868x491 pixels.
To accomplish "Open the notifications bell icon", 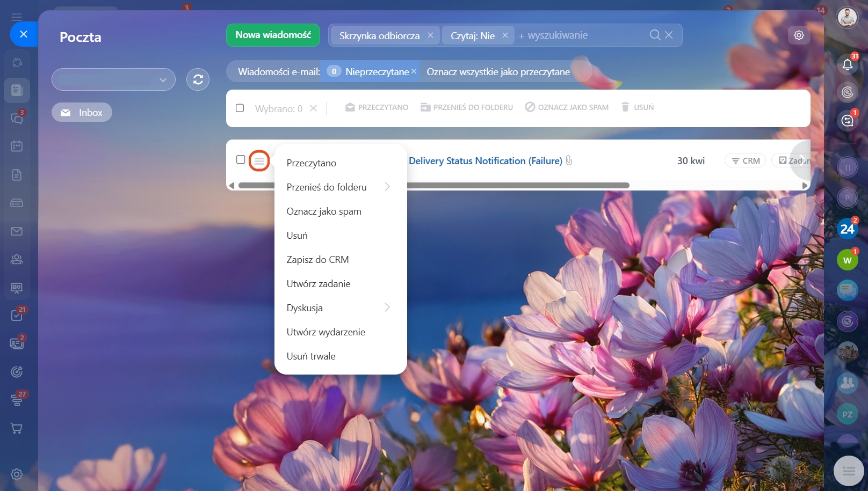I will click(848, 64).
